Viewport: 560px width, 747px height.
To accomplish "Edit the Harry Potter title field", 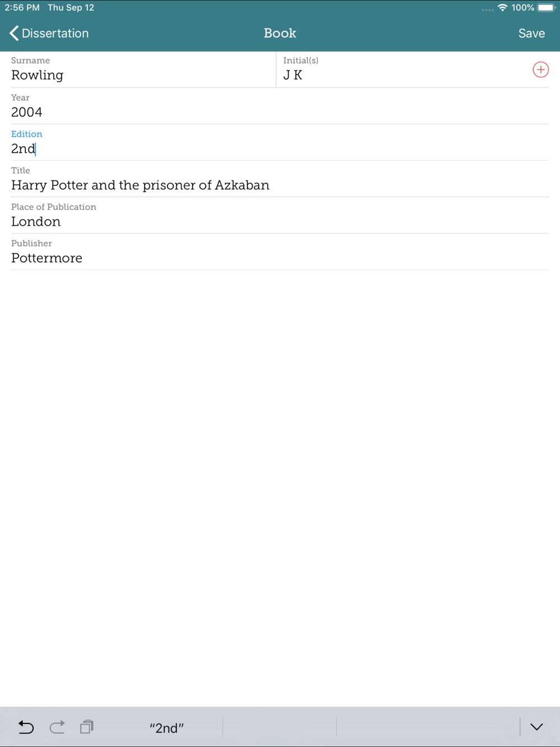I will coord(279,185).
